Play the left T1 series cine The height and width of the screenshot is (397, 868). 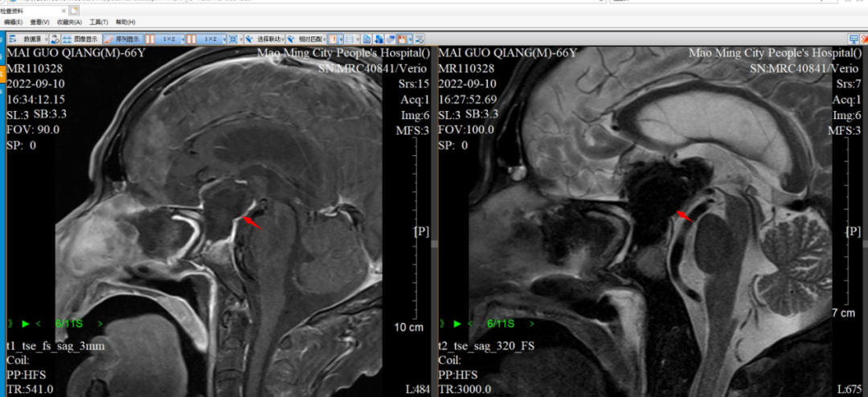pyautogui.click(x=26, y=324)
